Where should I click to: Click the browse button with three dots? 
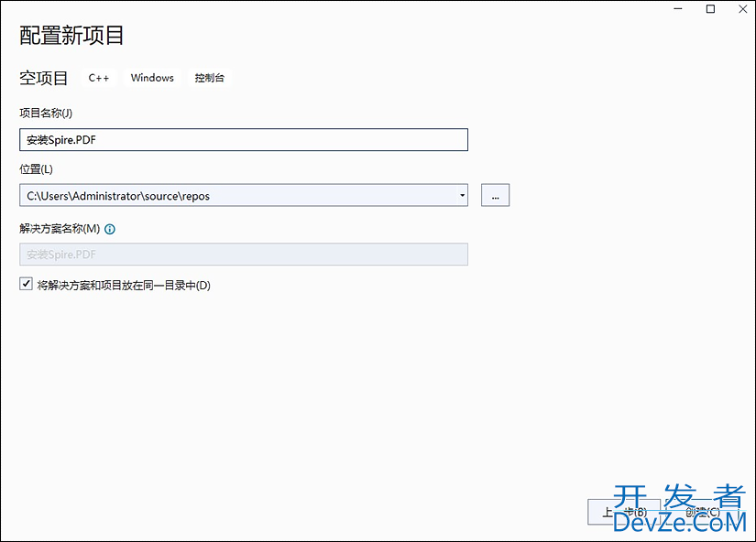495,195
